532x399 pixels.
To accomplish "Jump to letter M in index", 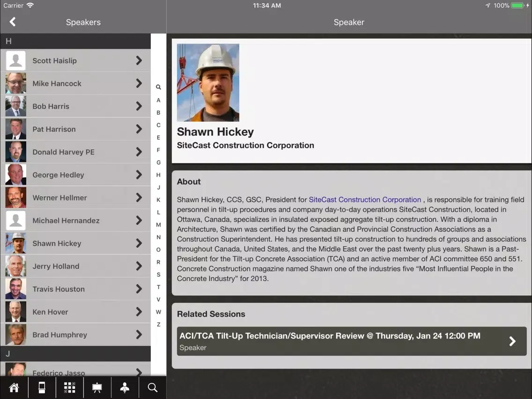I will (x=158, y=225).
